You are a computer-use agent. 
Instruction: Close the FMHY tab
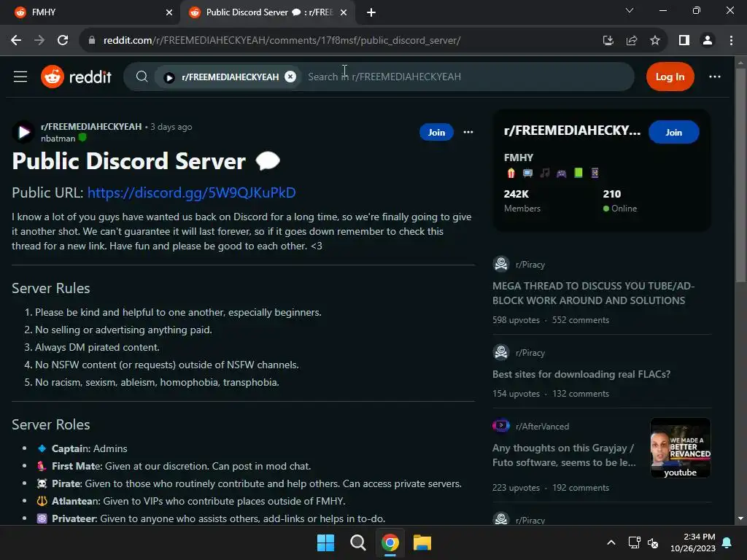tap(169, 12)
